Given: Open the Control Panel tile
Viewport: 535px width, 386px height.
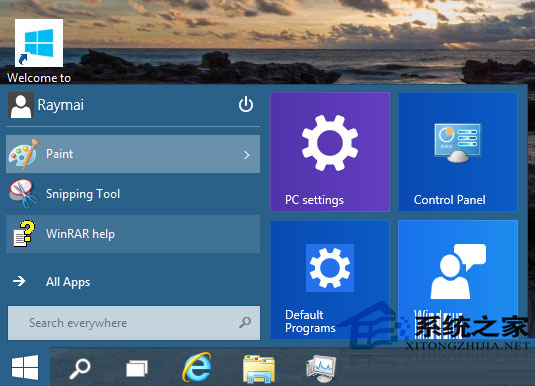Looking at the screenshot, I should (x=458, y=152).
